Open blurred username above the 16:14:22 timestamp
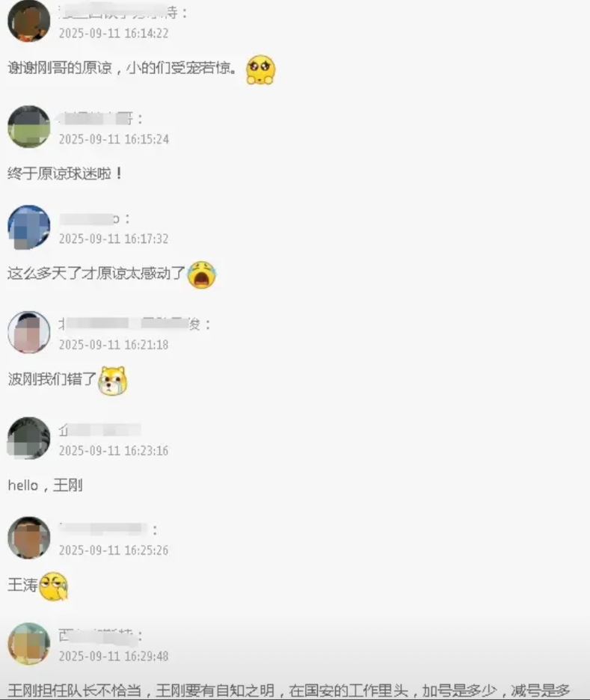Viewport: 590px width, 700px height. tap(123, 13)
